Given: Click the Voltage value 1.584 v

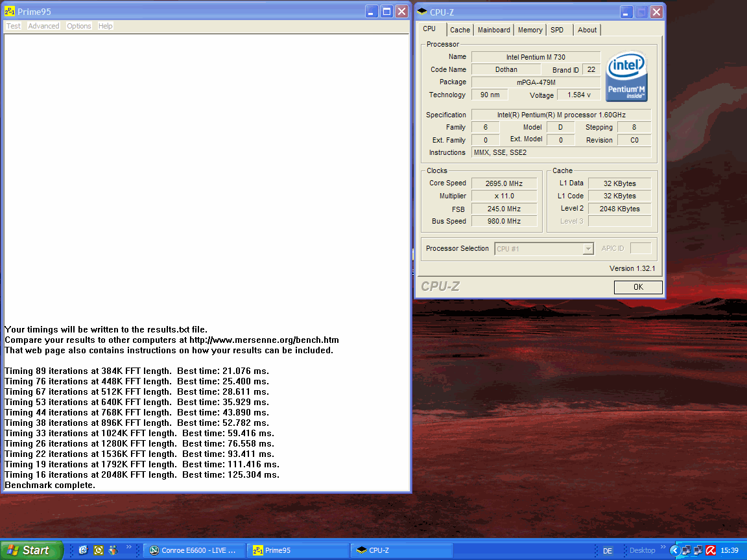Looking at the screenshot, I should click(579, 95).
